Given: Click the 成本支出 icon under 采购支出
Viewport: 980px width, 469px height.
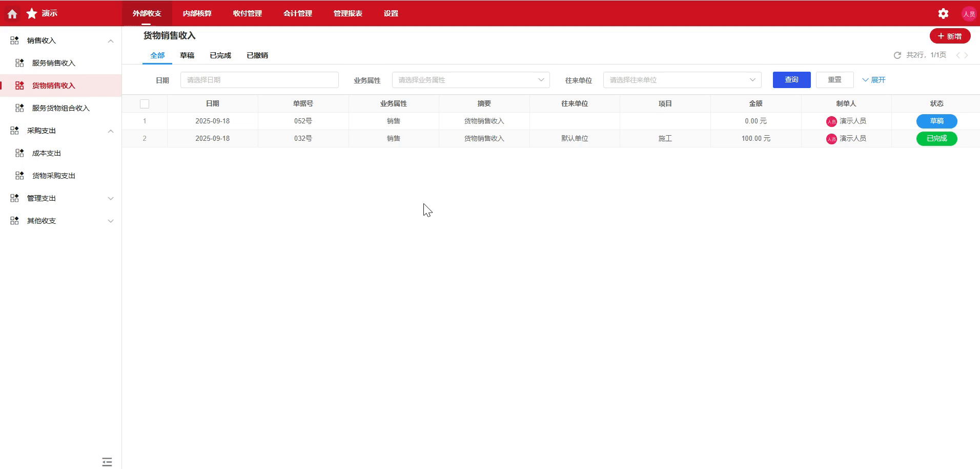Looking at the screenshot, I should point(19,153).
